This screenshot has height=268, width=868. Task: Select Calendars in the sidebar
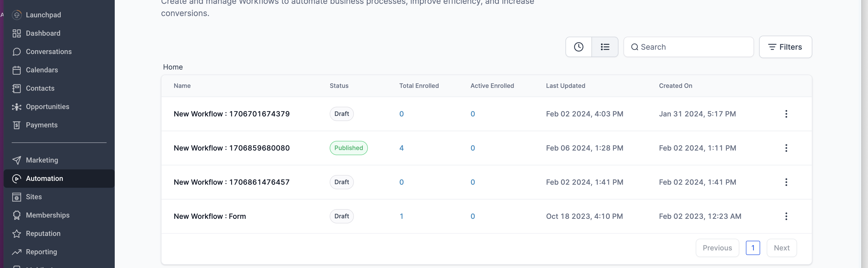coord(42,70)
